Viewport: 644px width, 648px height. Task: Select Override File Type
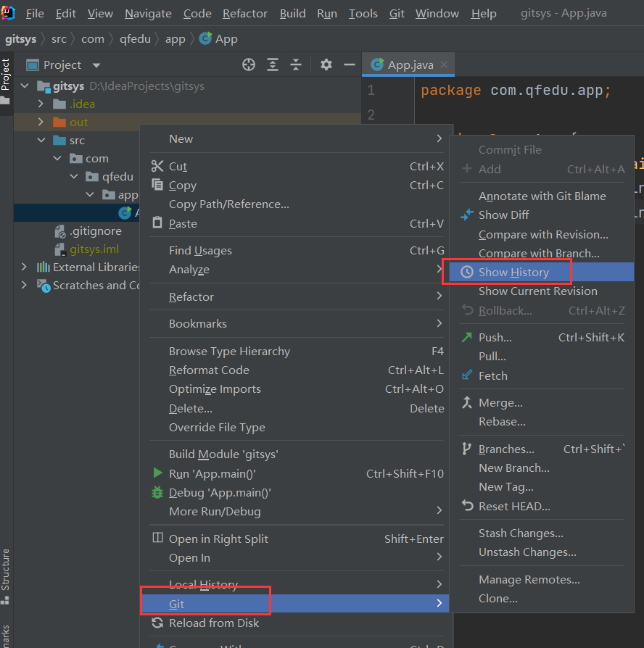296,428
